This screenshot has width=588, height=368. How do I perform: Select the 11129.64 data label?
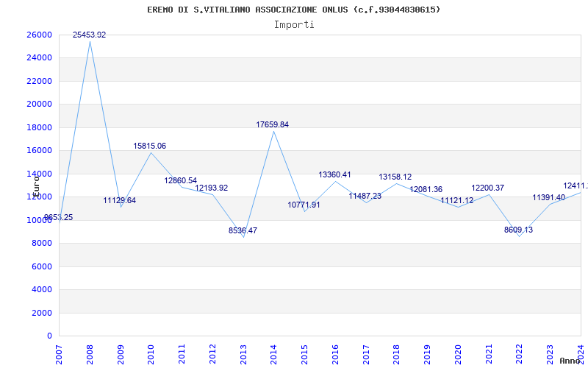(x=120, y=200)
